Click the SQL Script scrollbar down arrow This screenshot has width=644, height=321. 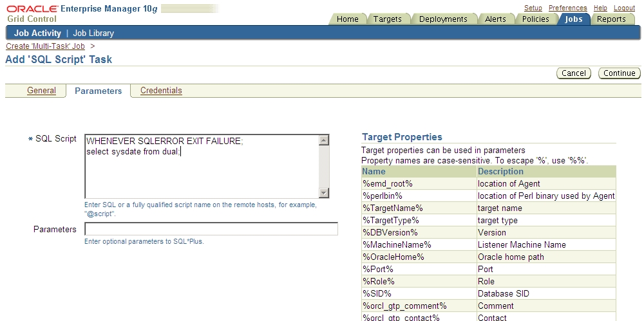(324, 192)
